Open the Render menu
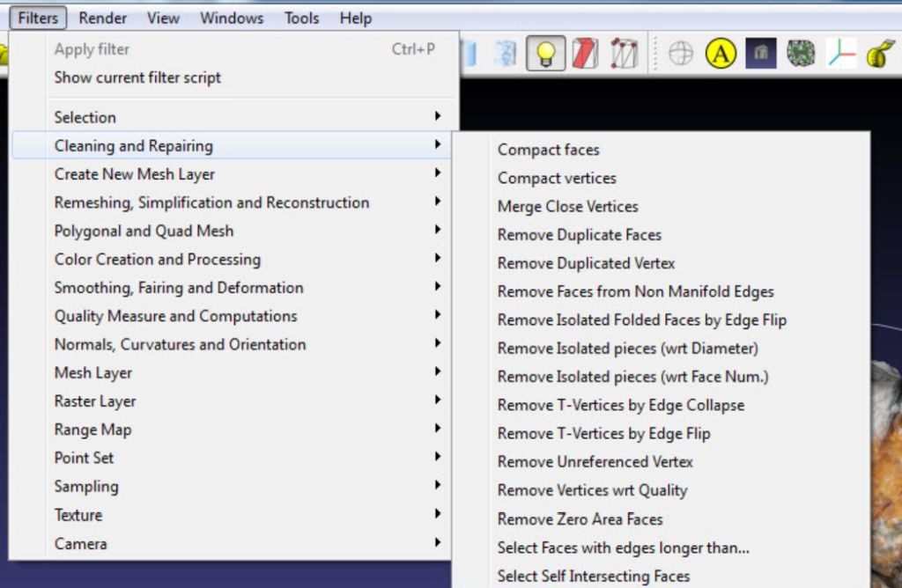This screenshot has width=902, height=588. point(102,18)
